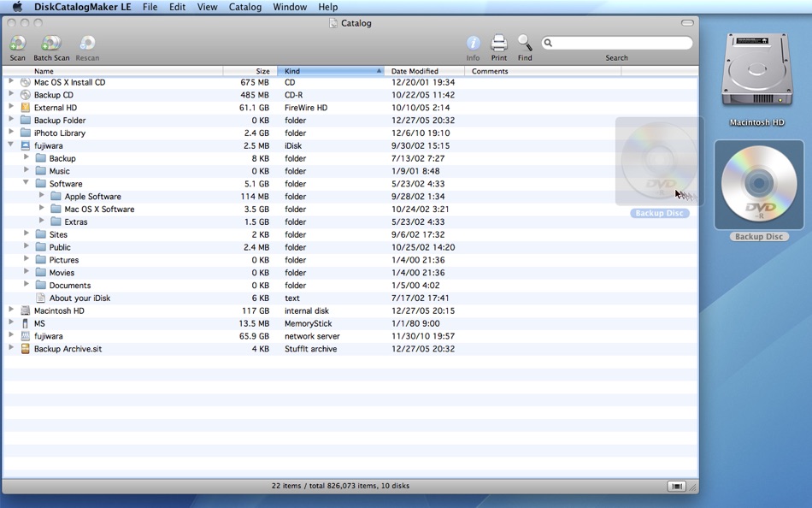Viewport: 812px width, 508px height.
Task: Expand the Backup CD row
Action: [x=11, y=94]
